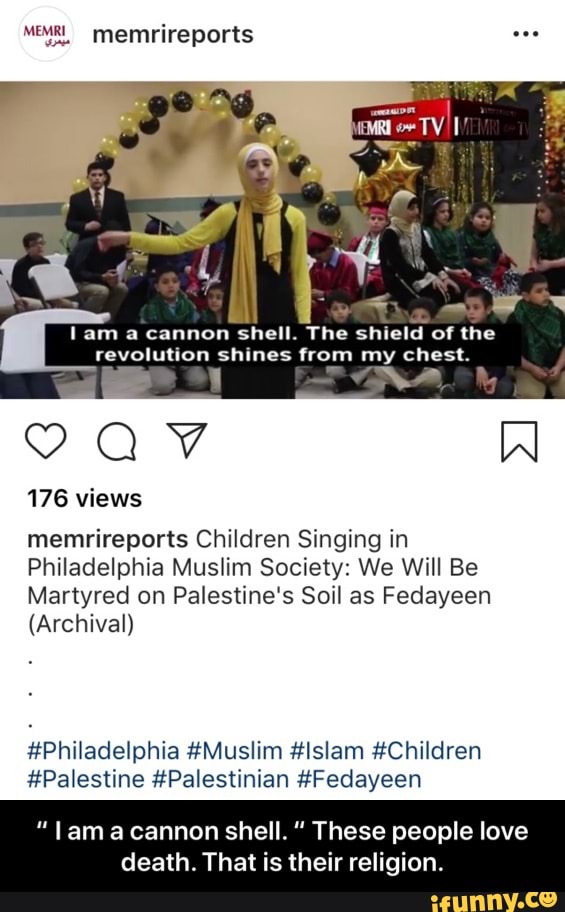Open the #Muslim hashtag
This screenshot has width=565, height=912.
(235, 751)
